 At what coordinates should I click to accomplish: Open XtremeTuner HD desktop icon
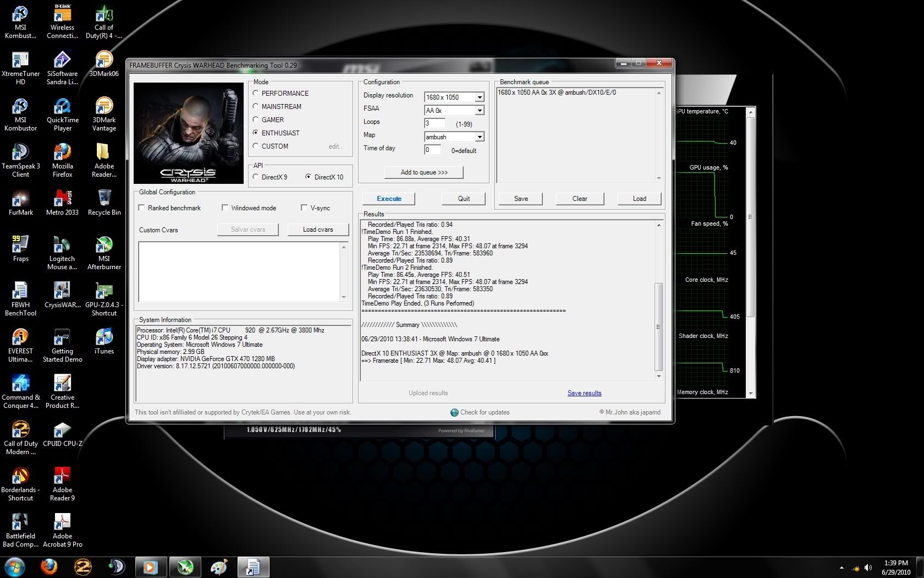click(20, 68)
